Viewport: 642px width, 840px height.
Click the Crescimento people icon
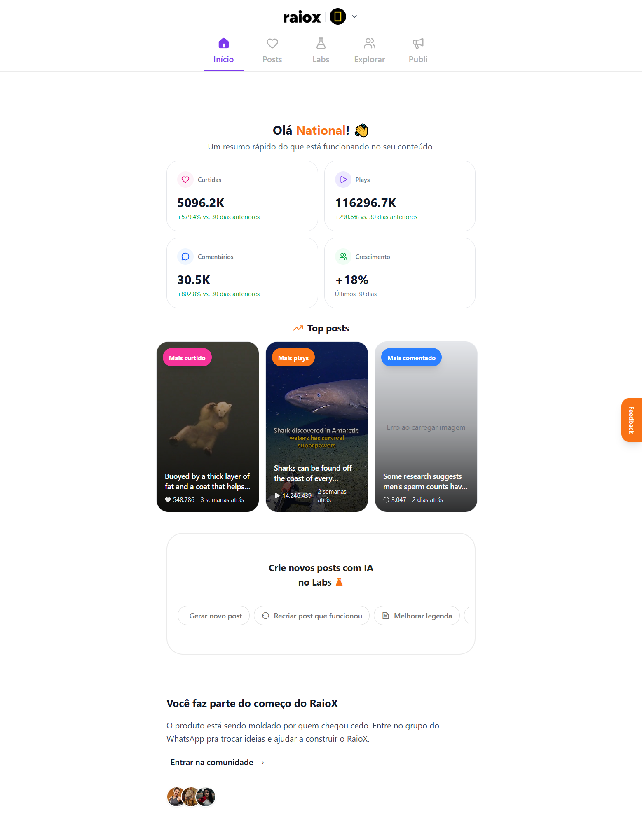343,257
